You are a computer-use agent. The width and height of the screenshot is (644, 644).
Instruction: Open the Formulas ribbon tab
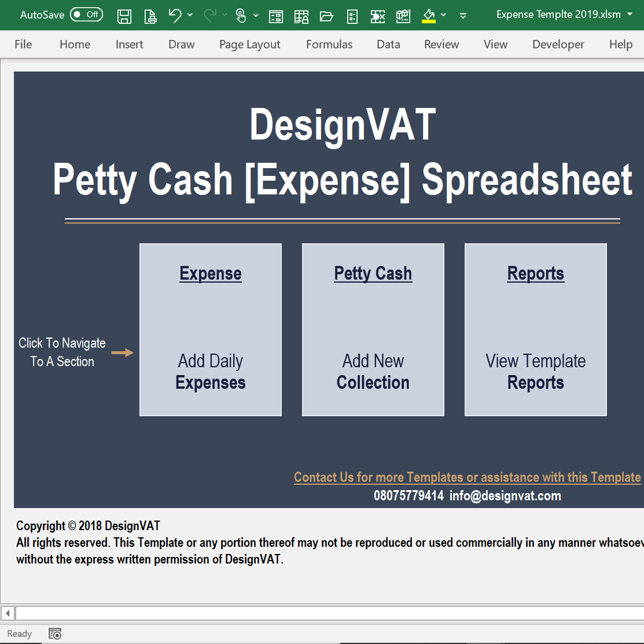[329, 45]
